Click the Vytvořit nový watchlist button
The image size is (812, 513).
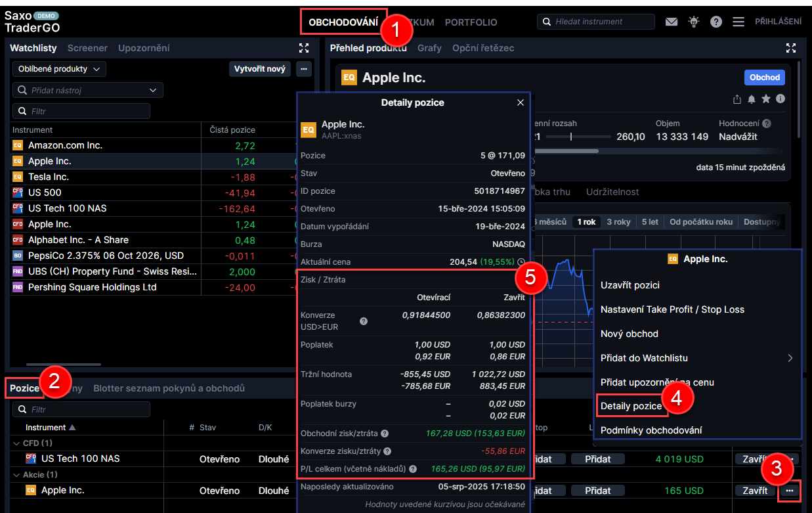tap(260, 68)
